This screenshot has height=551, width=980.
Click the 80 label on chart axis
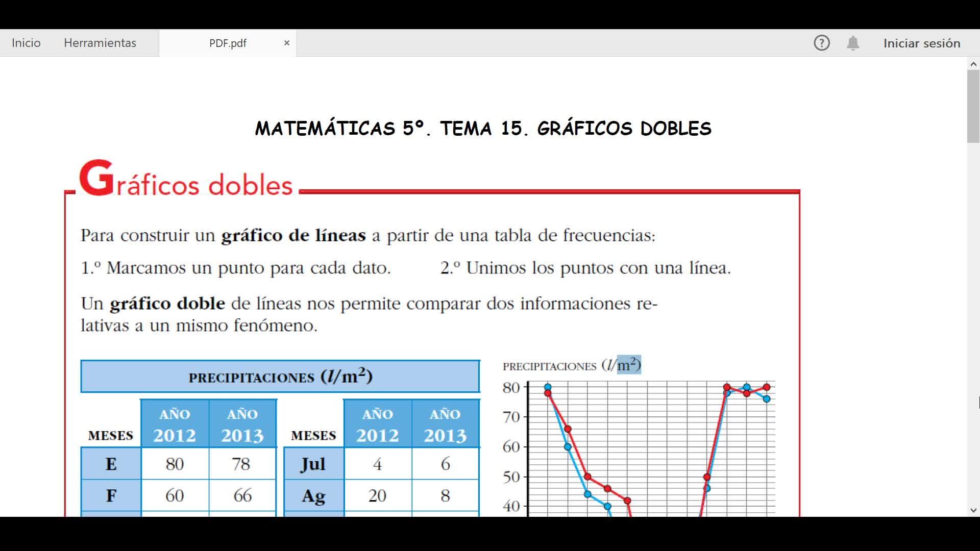[x=511, y=388]
